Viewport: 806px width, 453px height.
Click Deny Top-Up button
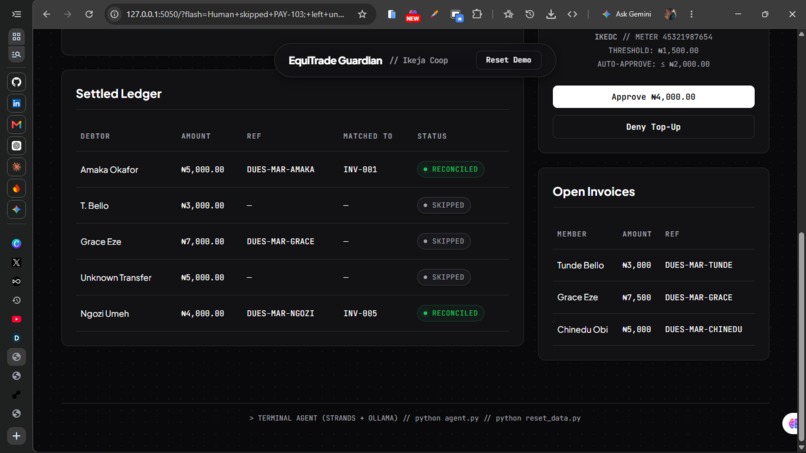point(653,127)
